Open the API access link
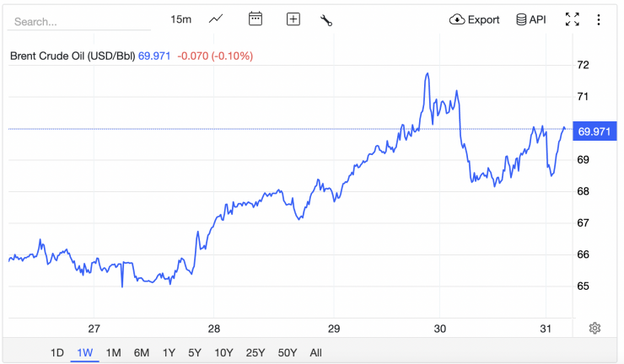624x364 pixels. pyautogui.click(x=530, y=19)
